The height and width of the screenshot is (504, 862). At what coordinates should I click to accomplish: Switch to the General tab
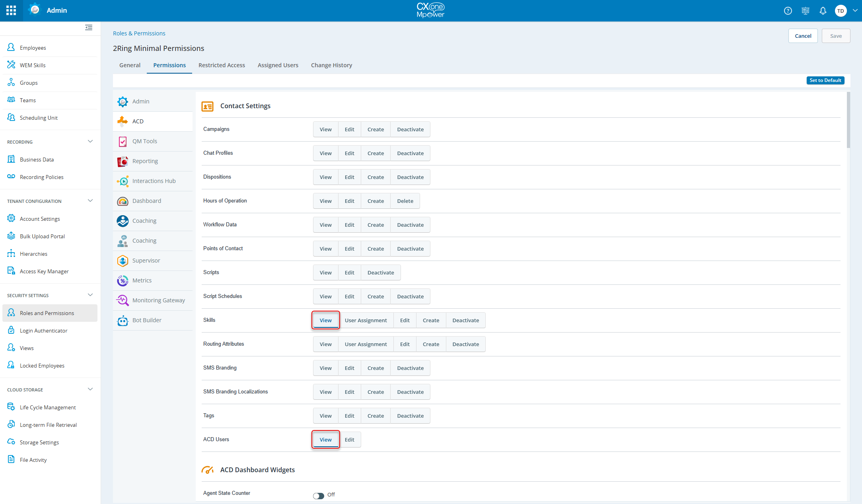click(130, 65)
